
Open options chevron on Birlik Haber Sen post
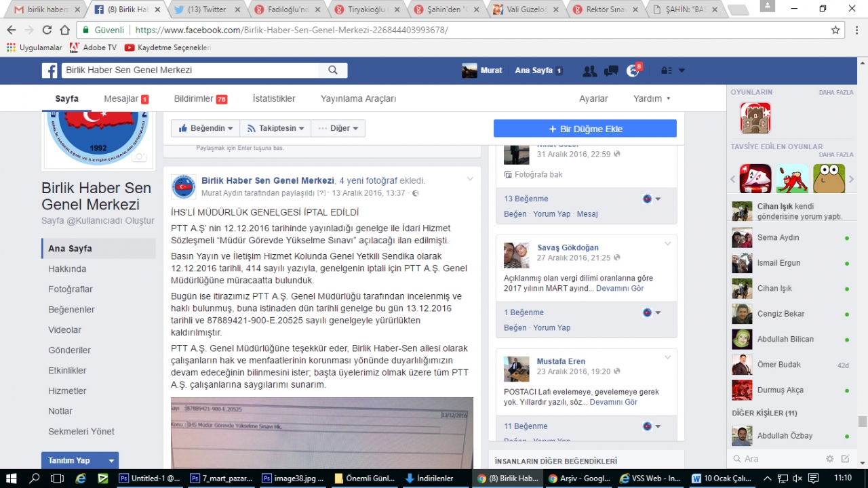470,179
